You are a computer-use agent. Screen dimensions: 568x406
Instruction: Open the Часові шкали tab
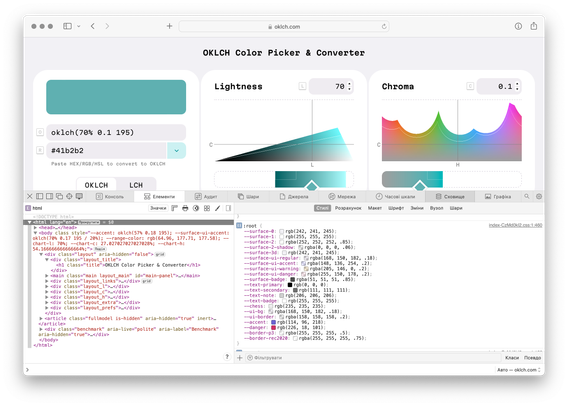tap(395, 196)
